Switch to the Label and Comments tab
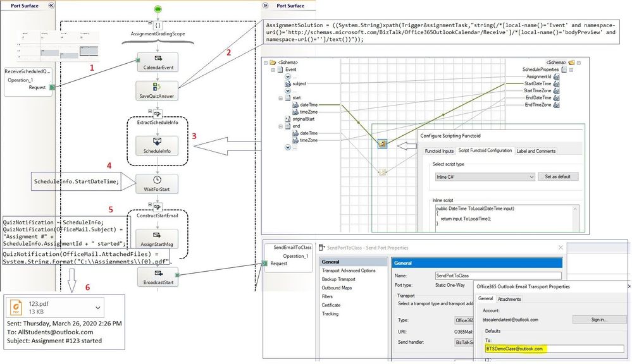 pos(536,151)
